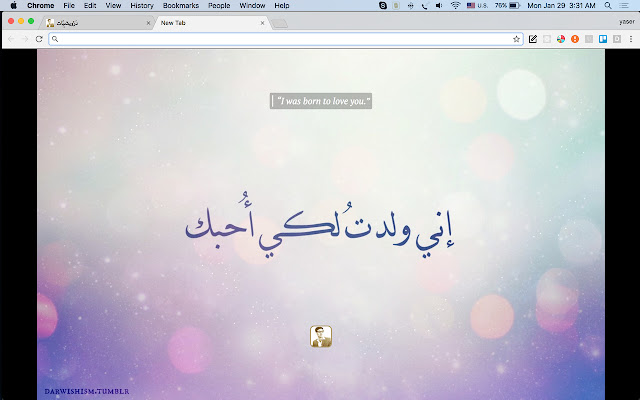Open the gray D extension icon

point(617,39)
